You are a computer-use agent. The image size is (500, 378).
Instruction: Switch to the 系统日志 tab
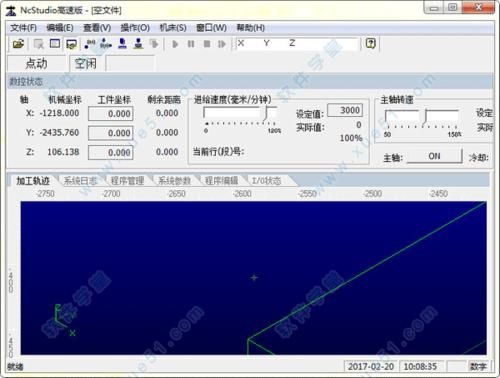click(80, 181)
